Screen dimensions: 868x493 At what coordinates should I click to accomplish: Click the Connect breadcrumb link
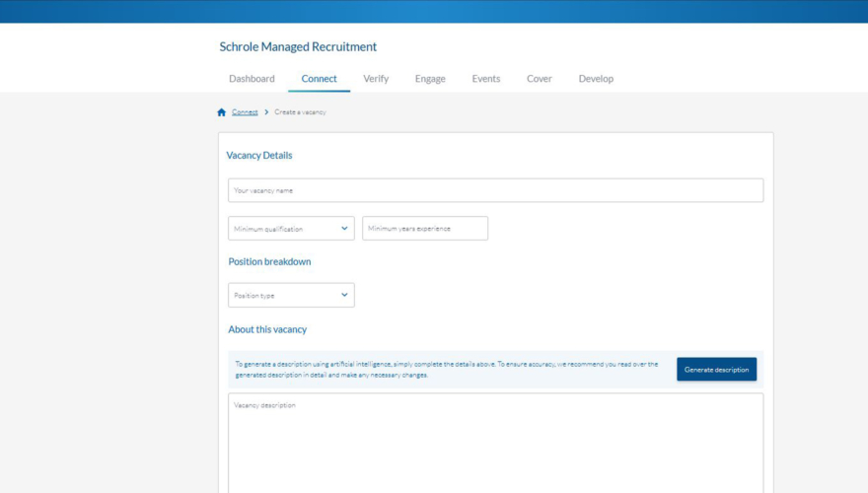[245, 112]
